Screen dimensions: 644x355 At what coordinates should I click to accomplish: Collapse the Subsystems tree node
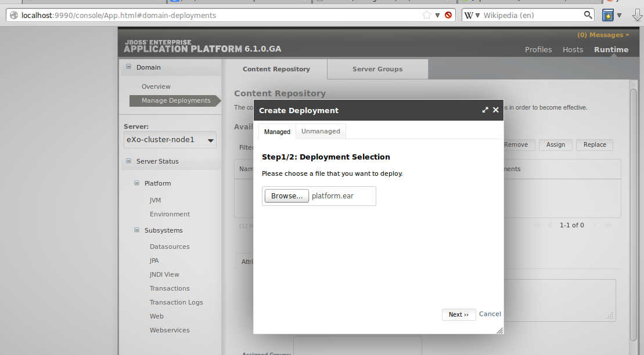tap(136, 230)
